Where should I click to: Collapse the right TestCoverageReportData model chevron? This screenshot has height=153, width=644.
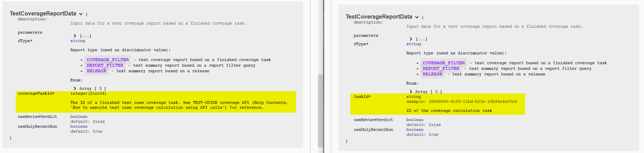417,17
